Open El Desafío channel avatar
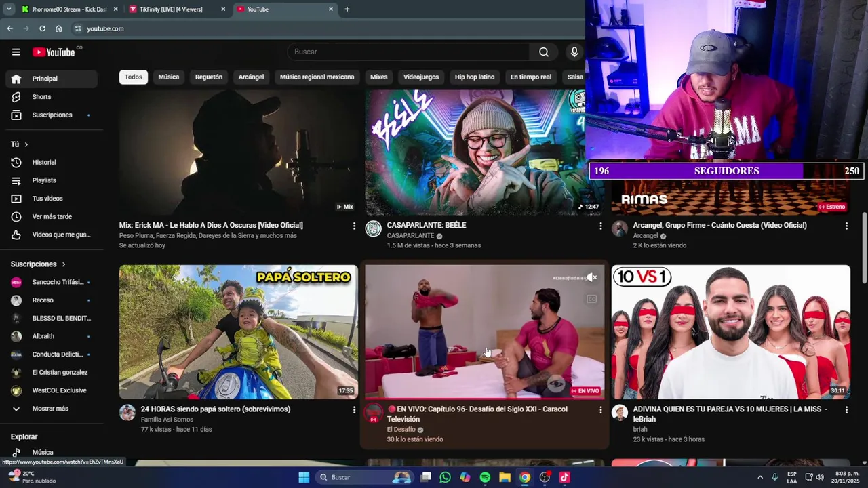This screenshot has height=488, width=868. coord(374,413)
